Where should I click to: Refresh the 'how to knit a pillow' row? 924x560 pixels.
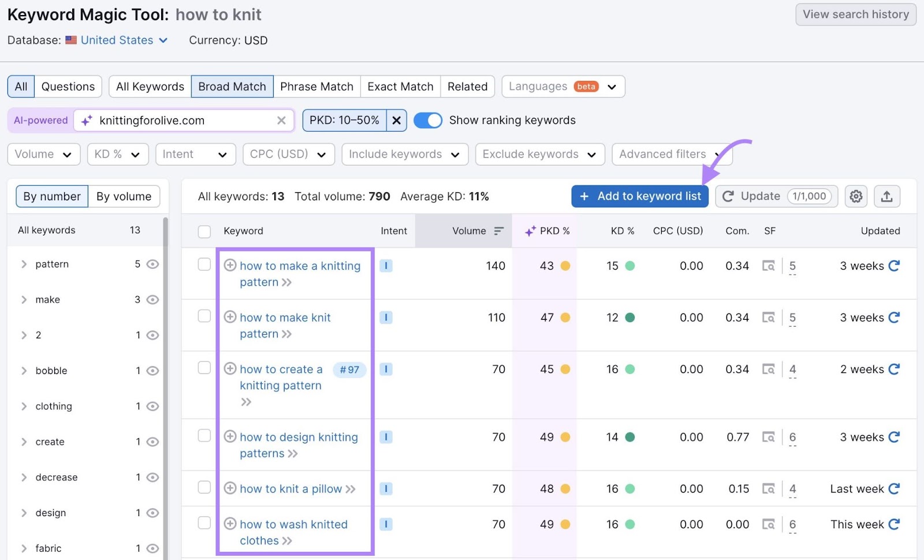click(x=894, y=488)
